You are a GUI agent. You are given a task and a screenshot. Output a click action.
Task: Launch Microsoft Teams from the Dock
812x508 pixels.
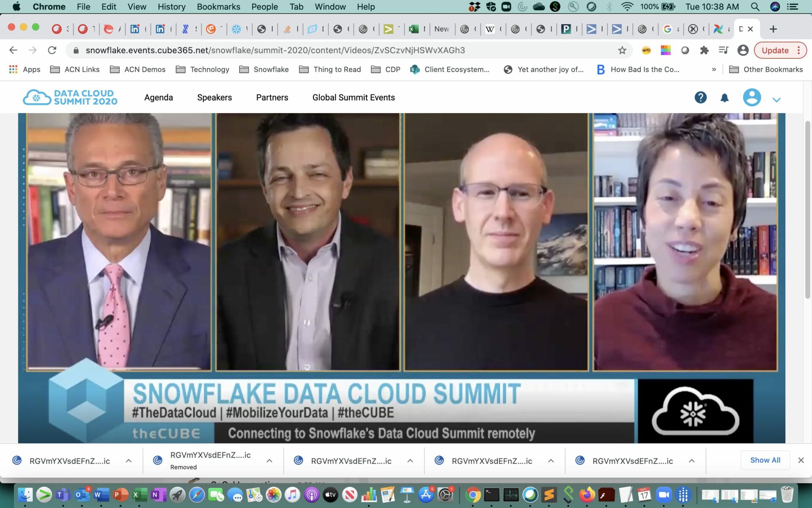click(63, 494)
